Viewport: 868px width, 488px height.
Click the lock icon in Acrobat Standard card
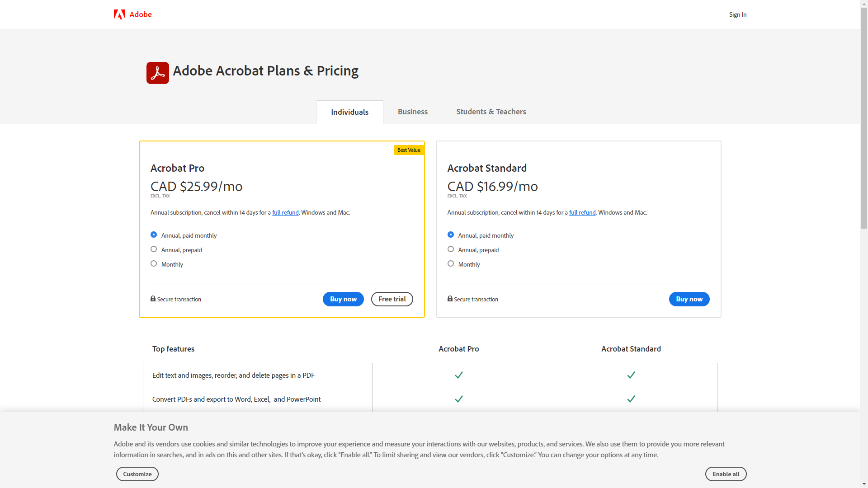coord(450,299)
